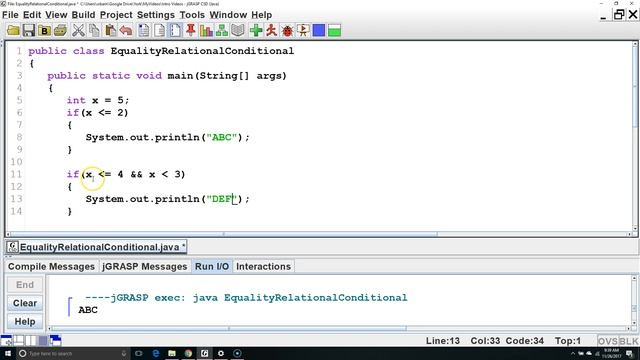
Task: Switch to jGRASP Messages tab
Action: click(144, 267)
